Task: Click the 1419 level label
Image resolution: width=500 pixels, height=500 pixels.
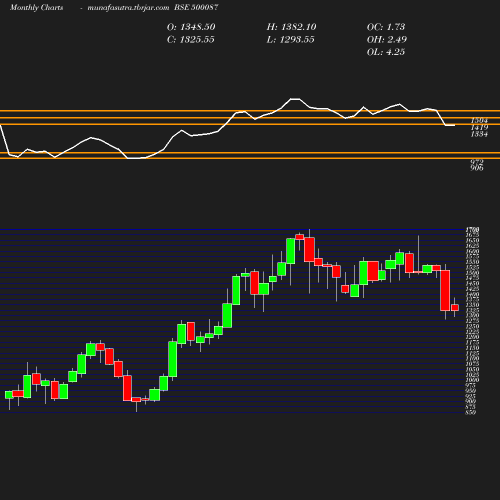Action: tap(479, 127)
